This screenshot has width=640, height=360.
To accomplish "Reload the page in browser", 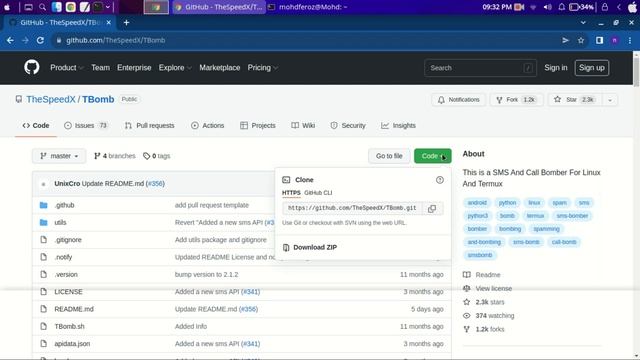I will pos(40,40).
